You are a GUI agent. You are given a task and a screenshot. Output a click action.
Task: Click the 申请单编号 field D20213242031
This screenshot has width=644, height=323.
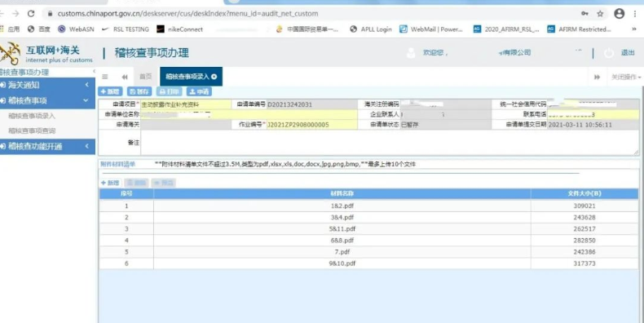pyautogui.click(x=311, y=104)
